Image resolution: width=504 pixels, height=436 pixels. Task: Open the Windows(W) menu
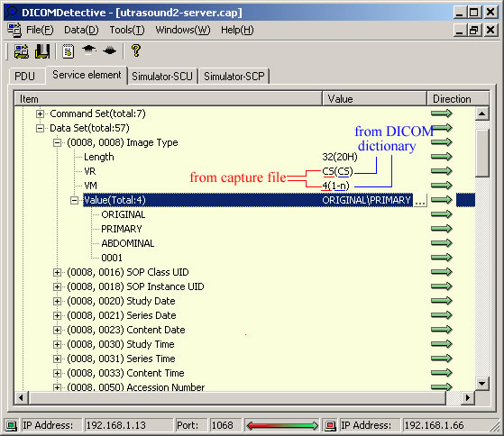click(x=182, y=30)
